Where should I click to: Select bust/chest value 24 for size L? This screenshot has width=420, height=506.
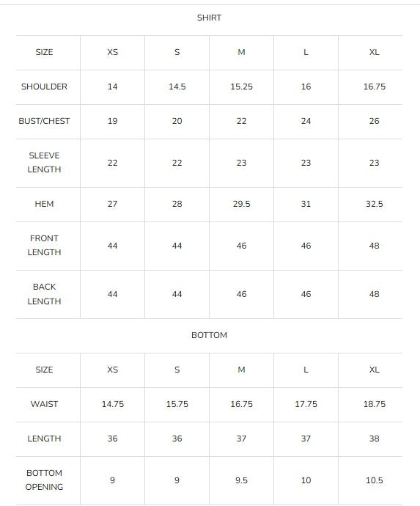[x=306, y=121]
